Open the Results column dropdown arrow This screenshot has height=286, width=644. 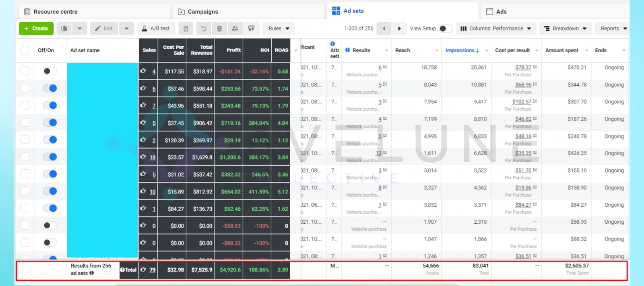click(386, 51)
